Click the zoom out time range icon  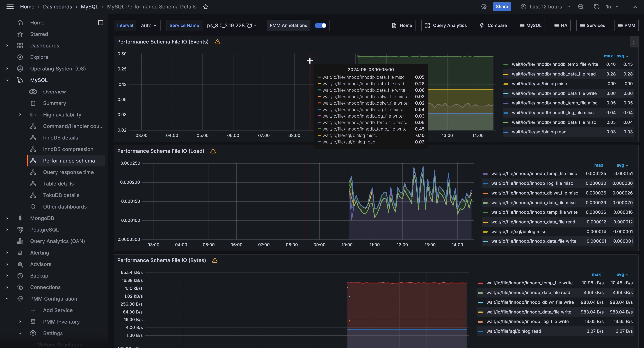click(581, 7)
